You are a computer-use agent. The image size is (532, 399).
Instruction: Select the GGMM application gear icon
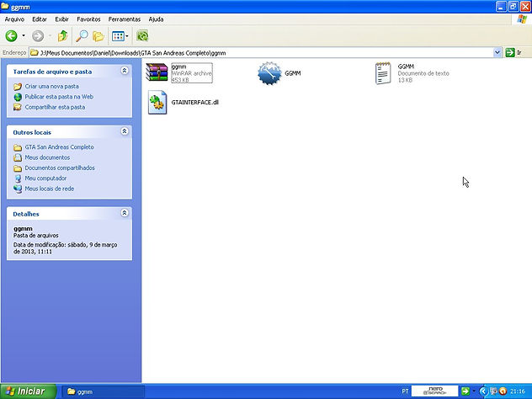pos(269,73)
